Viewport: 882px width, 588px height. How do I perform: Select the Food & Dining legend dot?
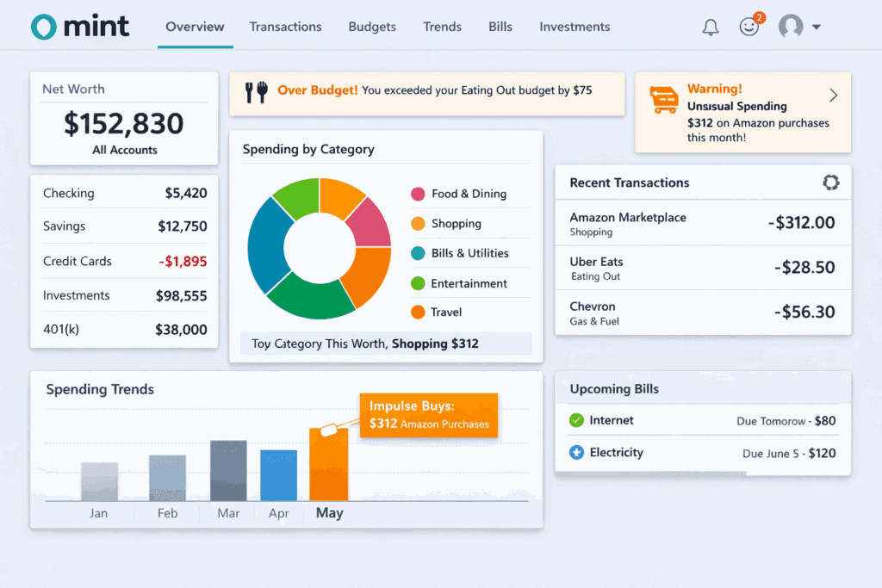pos(418,194)
